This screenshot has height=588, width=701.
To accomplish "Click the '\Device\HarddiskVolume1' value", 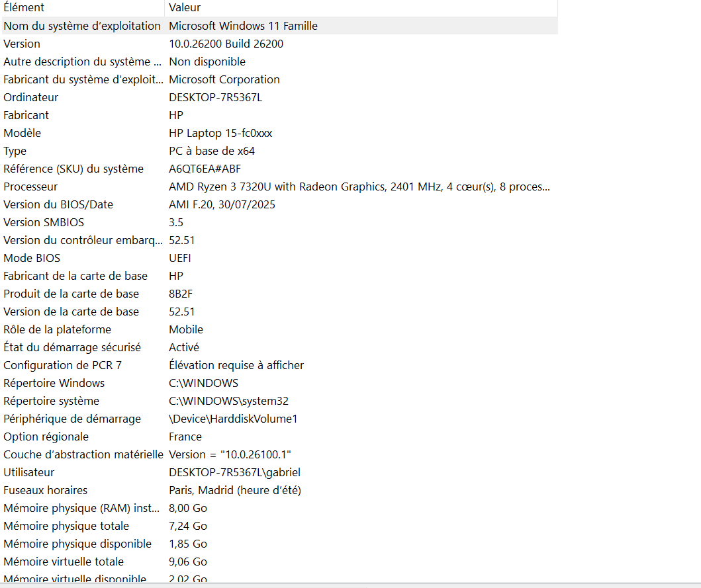I will (233, 419).
